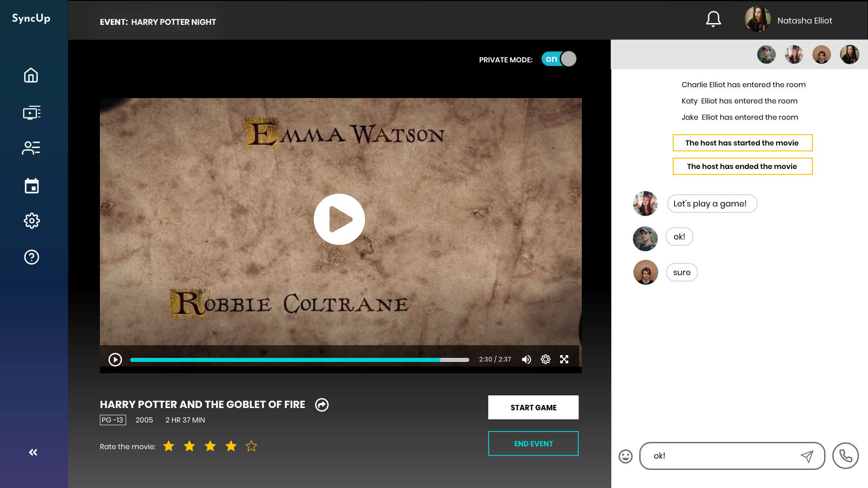Open Natasha Elliot profile avatar
The height and width of the screenshot is (488, 868).
click(758, 19)
